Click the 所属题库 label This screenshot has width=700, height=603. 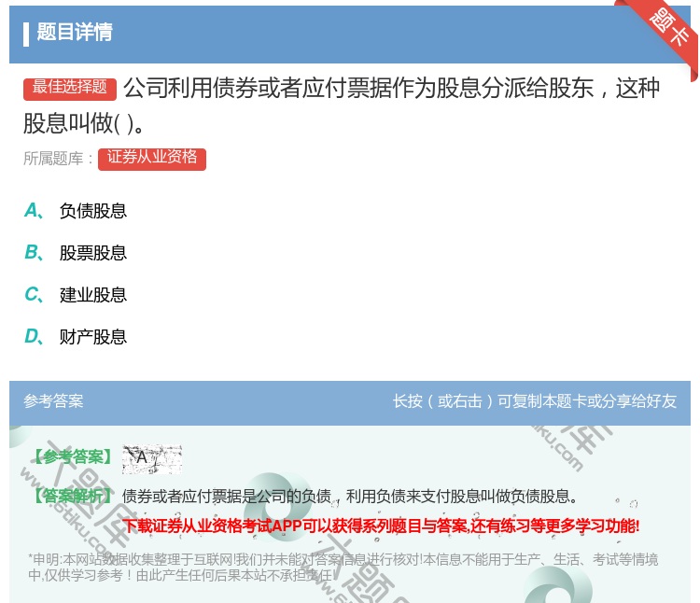(x=58, y=159)
